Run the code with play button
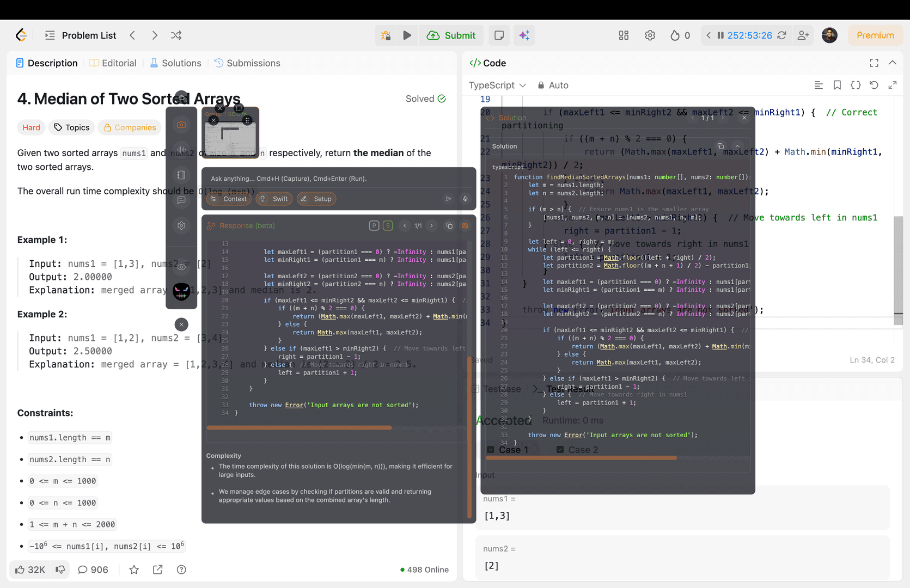Viewport: 910px width, 588px height. click(x=407, y=35)
